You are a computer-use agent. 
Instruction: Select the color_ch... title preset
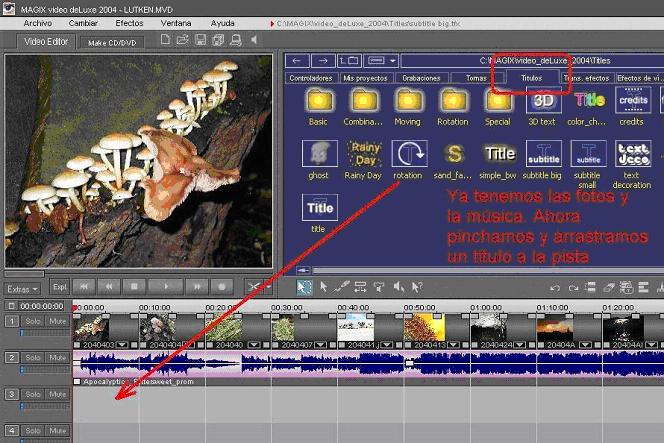(588, 101)
